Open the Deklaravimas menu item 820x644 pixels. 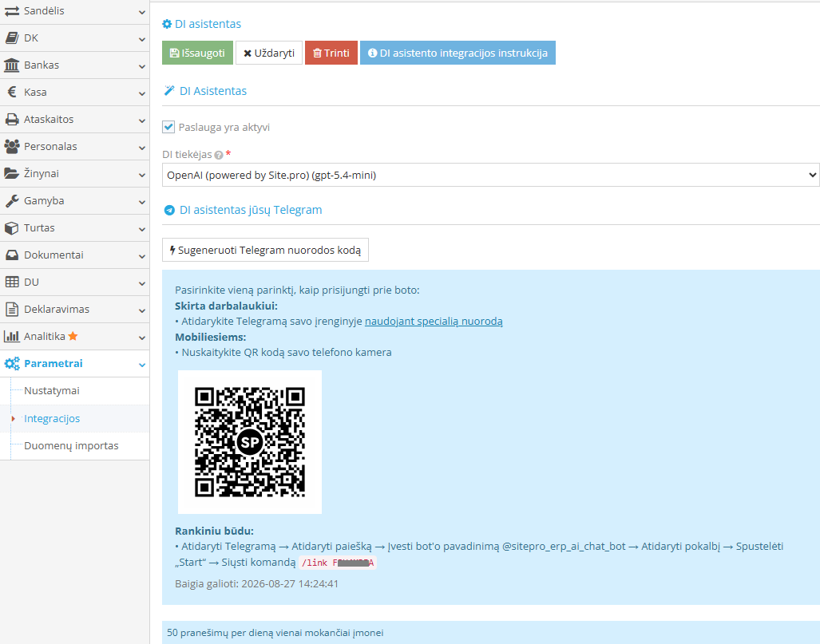[x=75, y=310]
